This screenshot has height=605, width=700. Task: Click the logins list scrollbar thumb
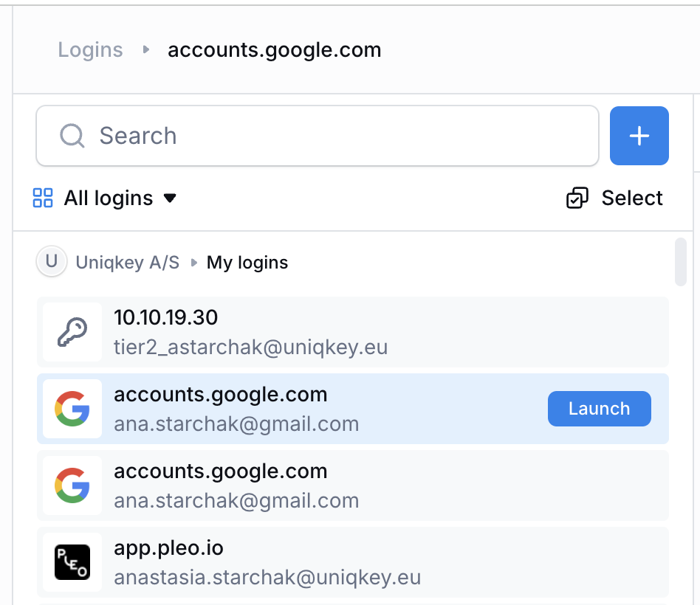[680, 262]
